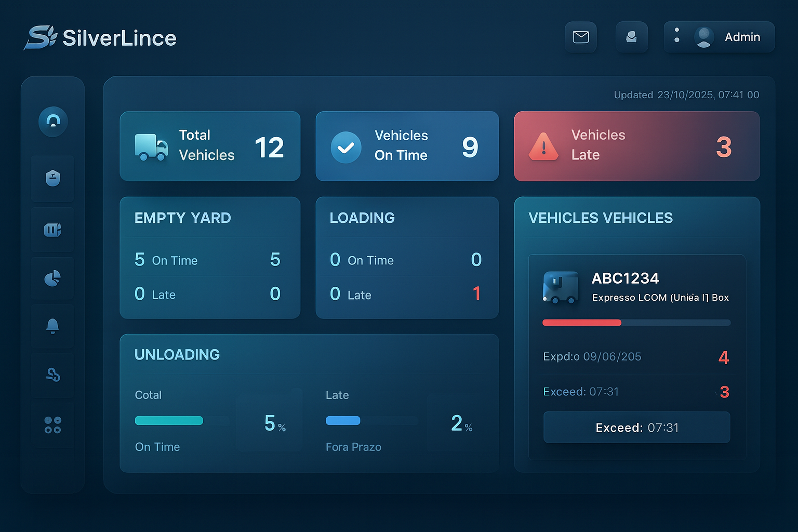Click the Admin account label
Image resolution: width=798 pixels, height=532 pixels.
742,37
